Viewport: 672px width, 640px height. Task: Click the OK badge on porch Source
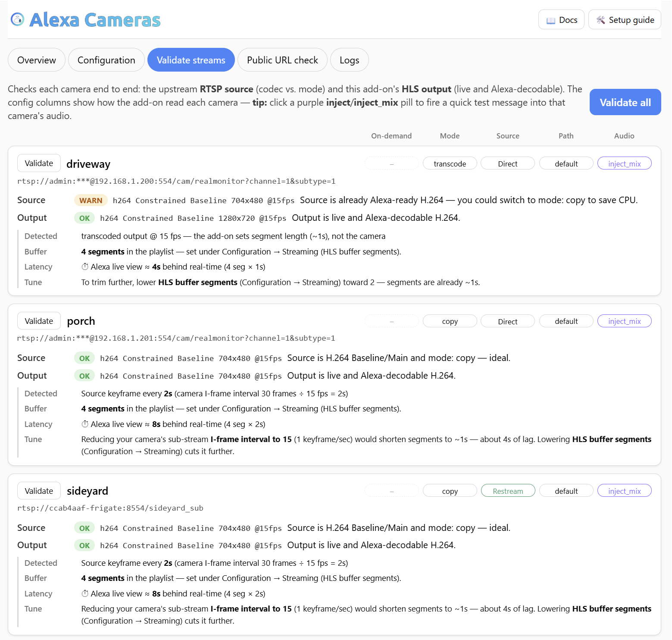[x=84, y=358]
